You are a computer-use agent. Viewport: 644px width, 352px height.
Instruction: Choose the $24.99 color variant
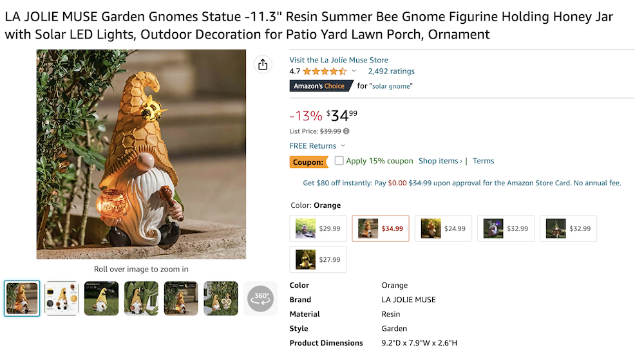click(x=443, y=228)
